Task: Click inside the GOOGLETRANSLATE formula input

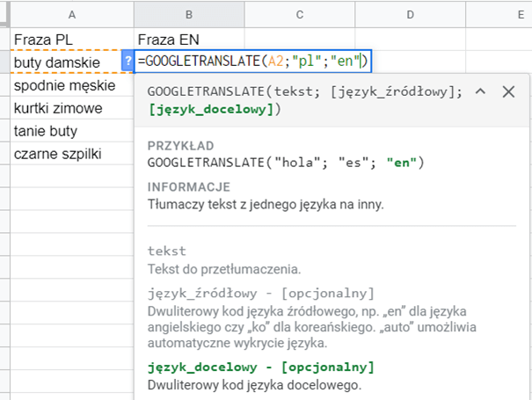Action: (255, 62)
